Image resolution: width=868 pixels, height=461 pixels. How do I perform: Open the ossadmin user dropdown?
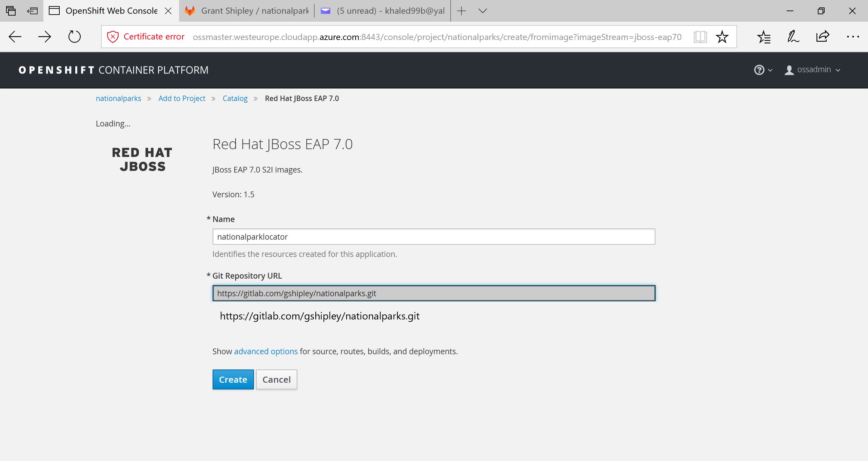tap(812, 70)
